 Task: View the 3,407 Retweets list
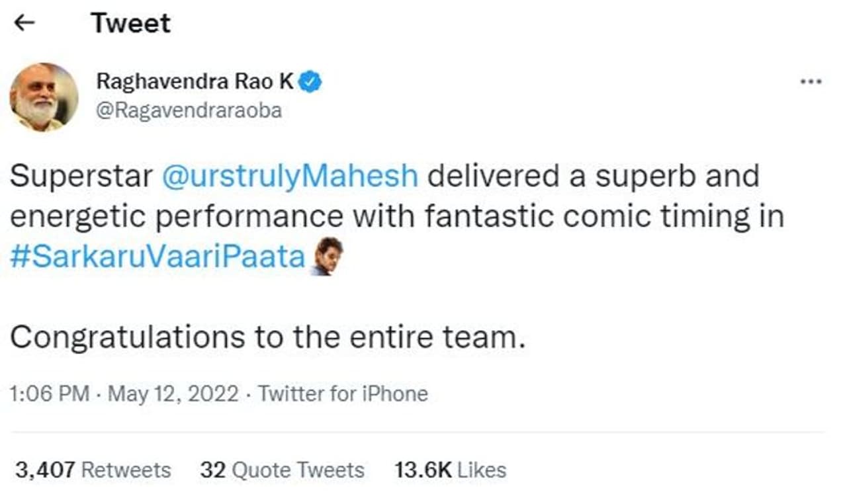93,470
